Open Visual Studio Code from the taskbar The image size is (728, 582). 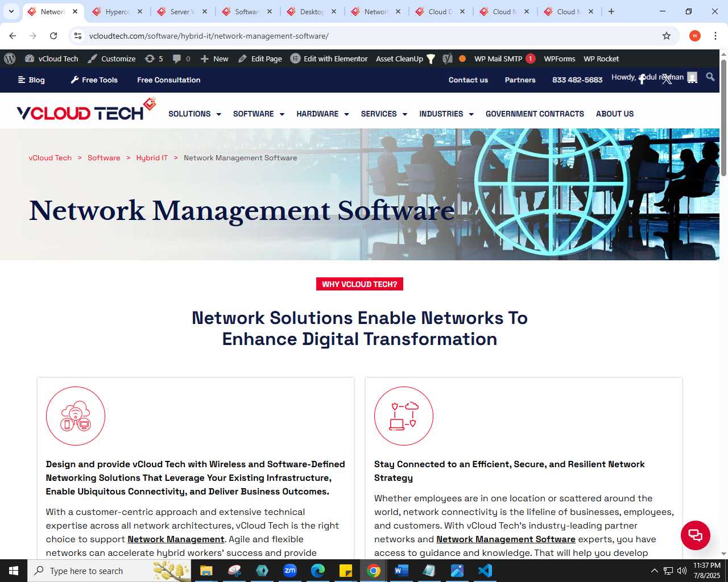pos(485,571)
